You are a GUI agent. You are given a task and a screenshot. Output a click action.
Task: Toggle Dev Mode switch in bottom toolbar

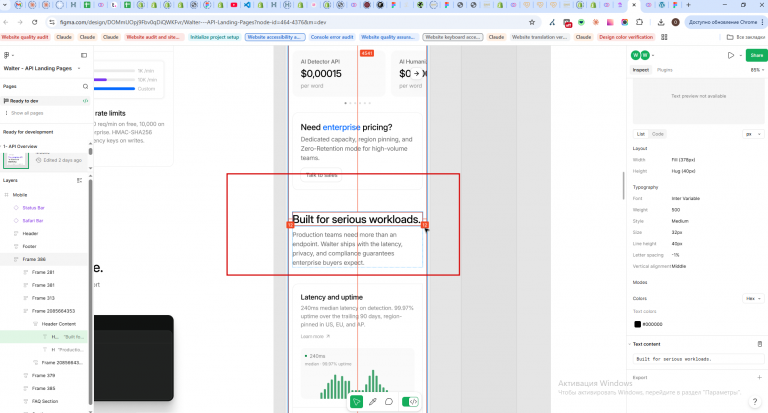(x=410, y=402)
